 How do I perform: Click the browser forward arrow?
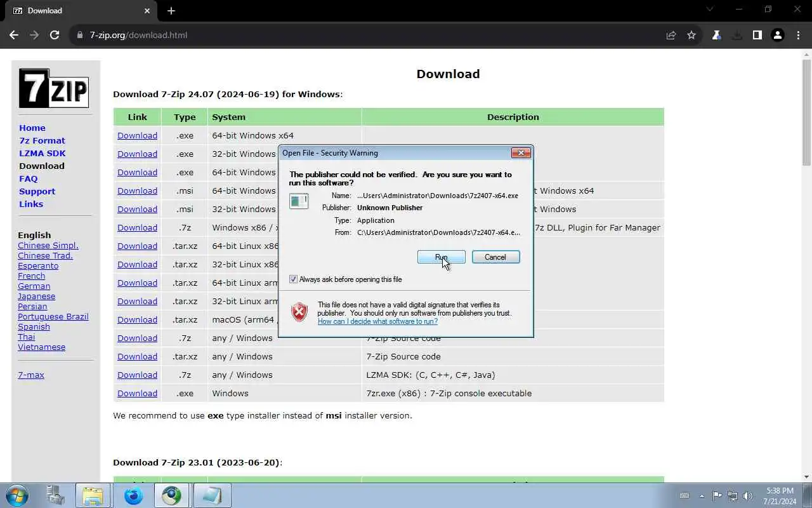[34, 35]
